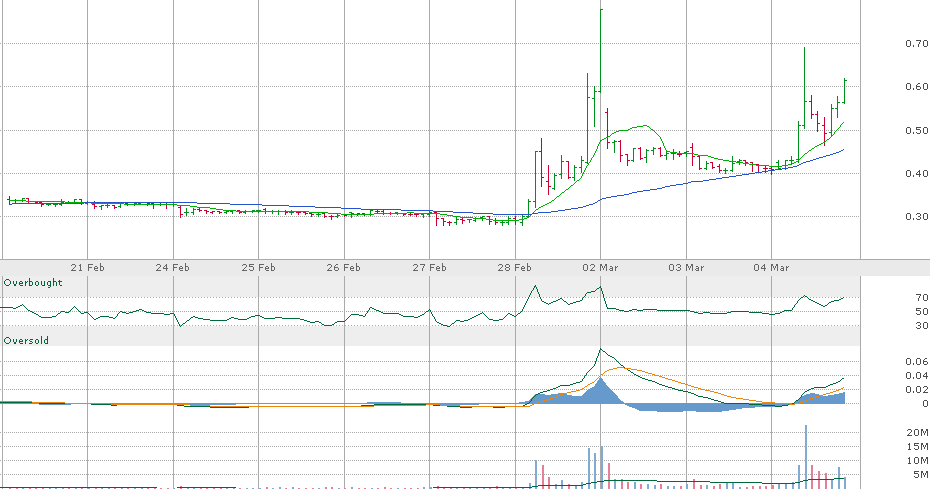Click the RSI 70 axis value
Image resolution: width=930 pixels, height=489 pixels.
pos(922,298)
